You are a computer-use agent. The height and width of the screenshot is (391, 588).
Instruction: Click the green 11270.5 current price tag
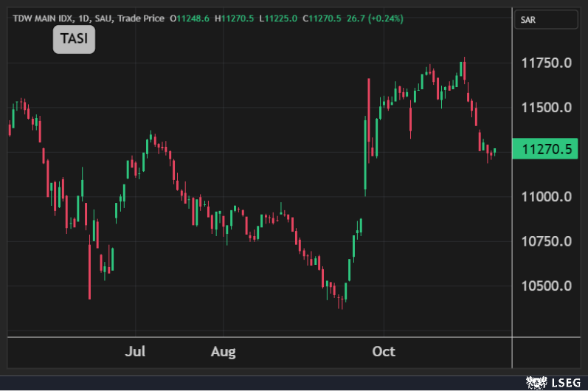point(547,149)
